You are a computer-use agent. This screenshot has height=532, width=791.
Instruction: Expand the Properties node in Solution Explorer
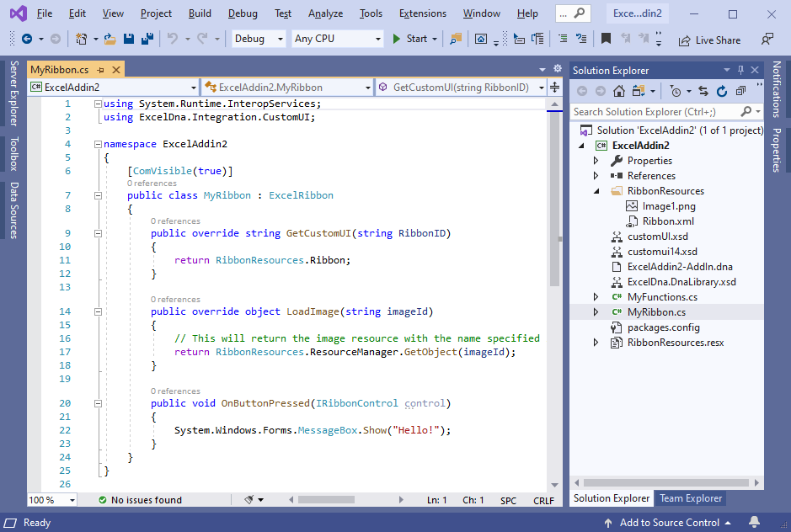pyautogui.click(x=596, y=161)
